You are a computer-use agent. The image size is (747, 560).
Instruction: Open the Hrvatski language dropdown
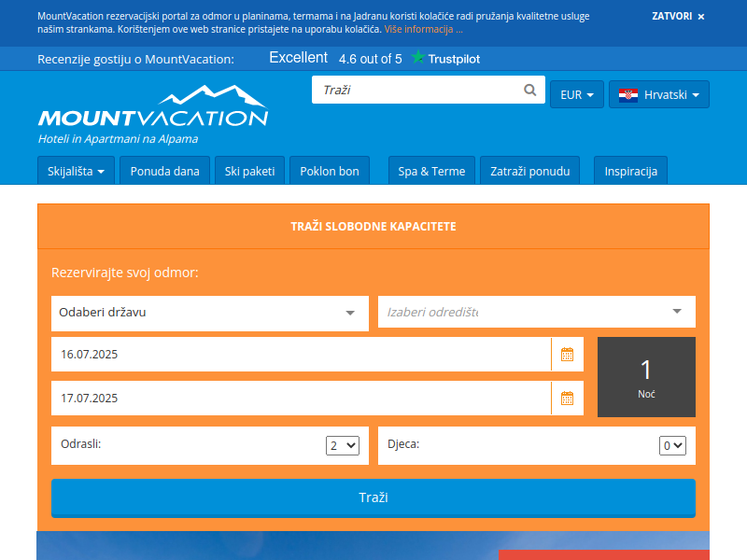[x=659, y=94]
